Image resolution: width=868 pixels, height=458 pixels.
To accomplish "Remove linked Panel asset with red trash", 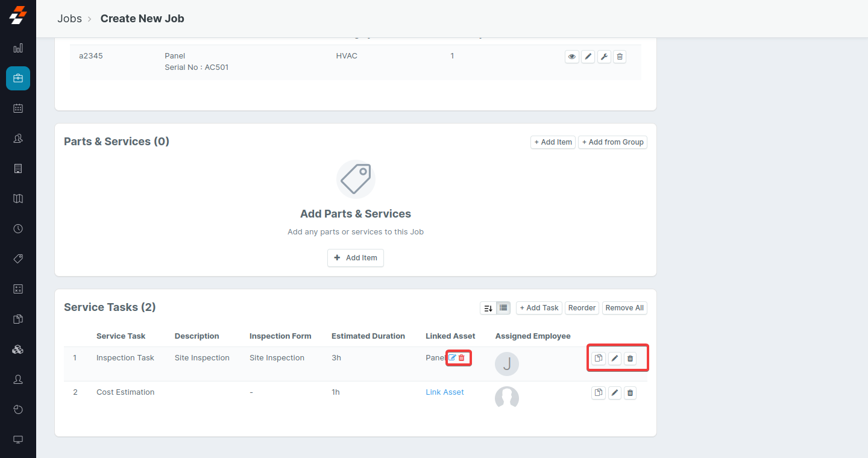I will coord(462,358).
